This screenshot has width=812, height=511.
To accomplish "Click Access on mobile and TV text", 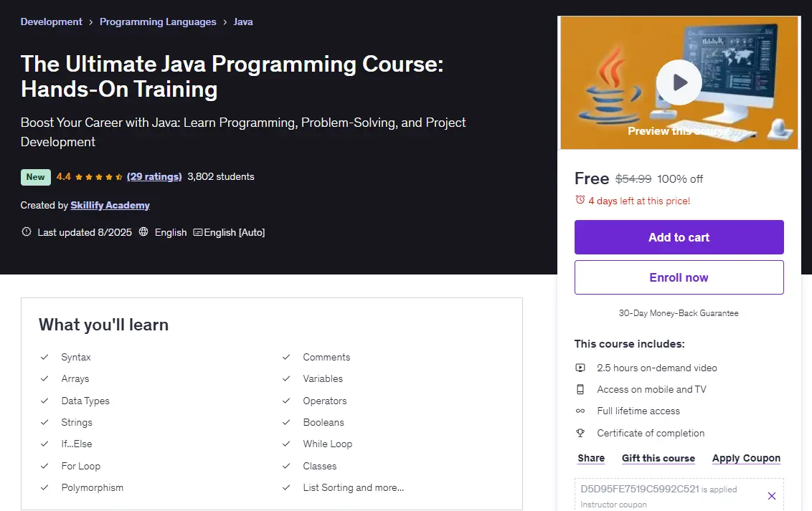I will pos(651,389).
